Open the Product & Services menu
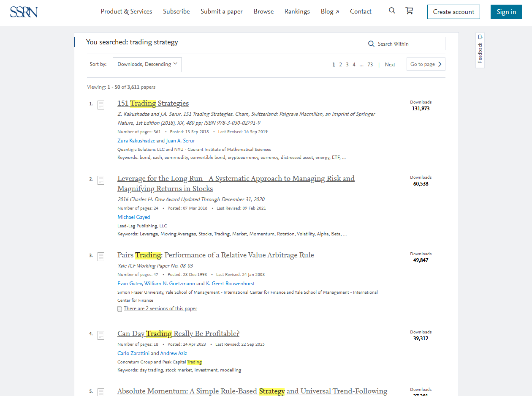Screen dimensions: 532x396 tap(126, 11)
